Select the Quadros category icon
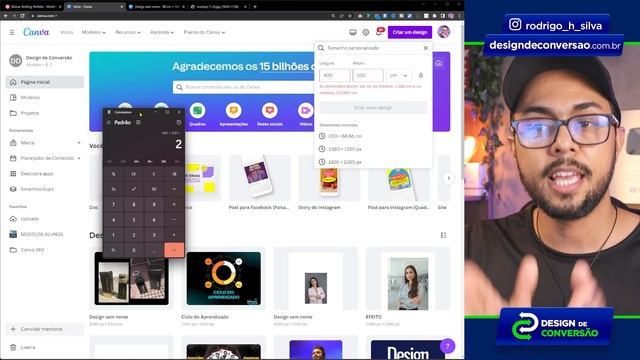This screenshot has width=640, height=360. pos(197,110)
